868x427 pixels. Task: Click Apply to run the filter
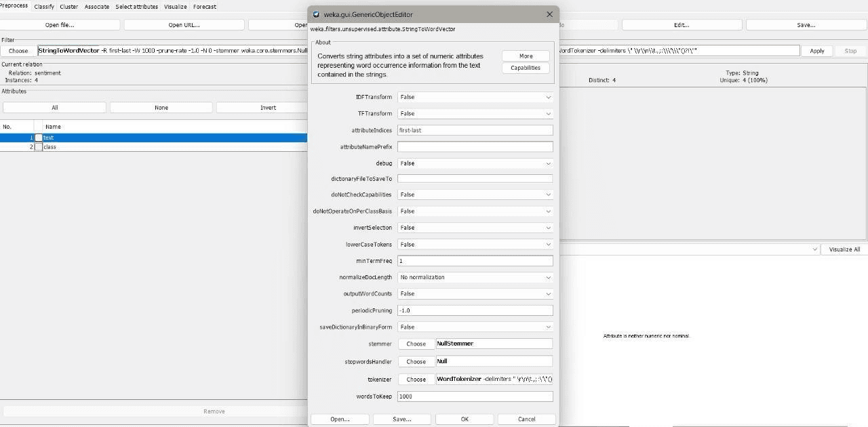pos(817,51)
